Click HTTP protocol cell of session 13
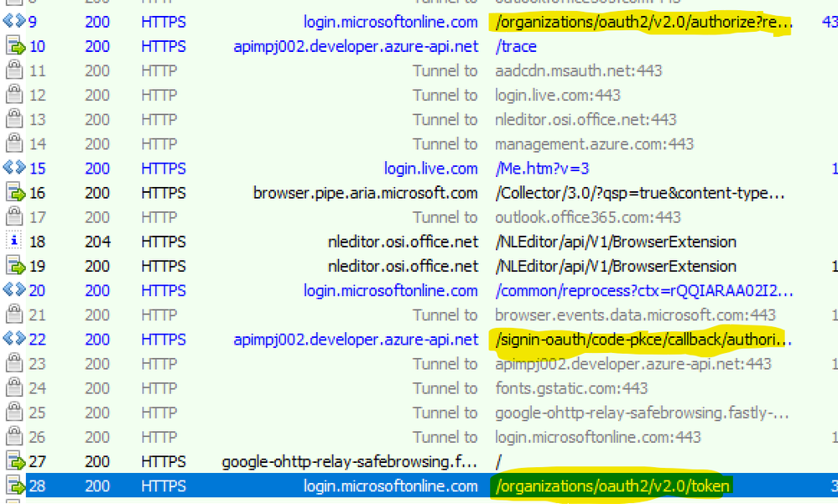The image size is (838, 504). (x=159, y=120)
